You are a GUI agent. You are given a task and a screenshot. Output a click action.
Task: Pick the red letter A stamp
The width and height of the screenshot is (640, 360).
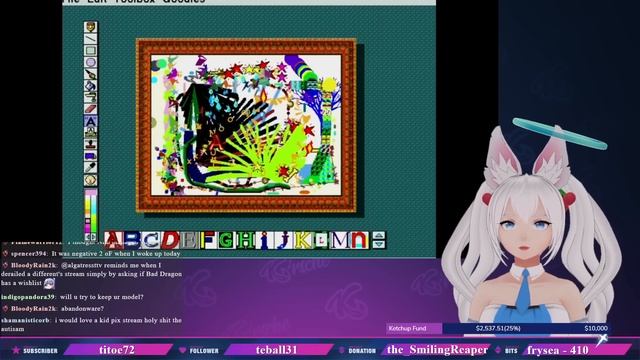[114, 240]
